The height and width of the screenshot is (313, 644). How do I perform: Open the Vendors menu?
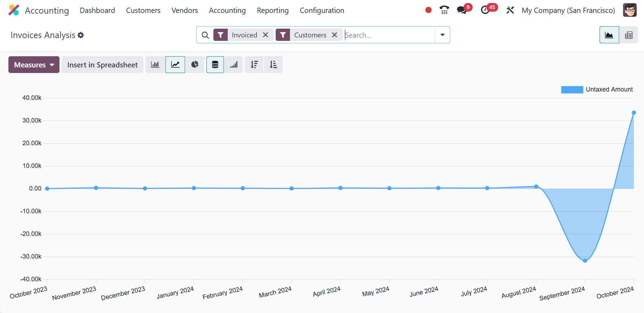(x=185, y=10)
